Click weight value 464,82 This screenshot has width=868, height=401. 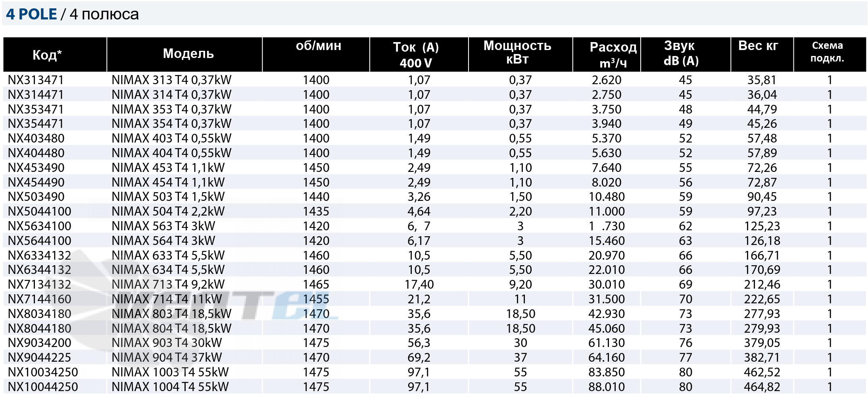[x=762, y=387]
